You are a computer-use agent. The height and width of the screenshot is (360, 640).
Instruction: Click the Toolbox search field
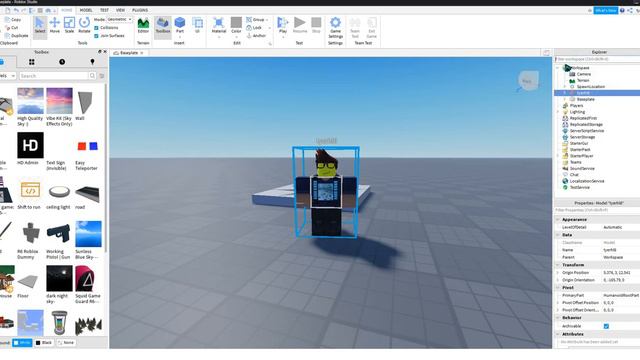(x=53, y=76)
